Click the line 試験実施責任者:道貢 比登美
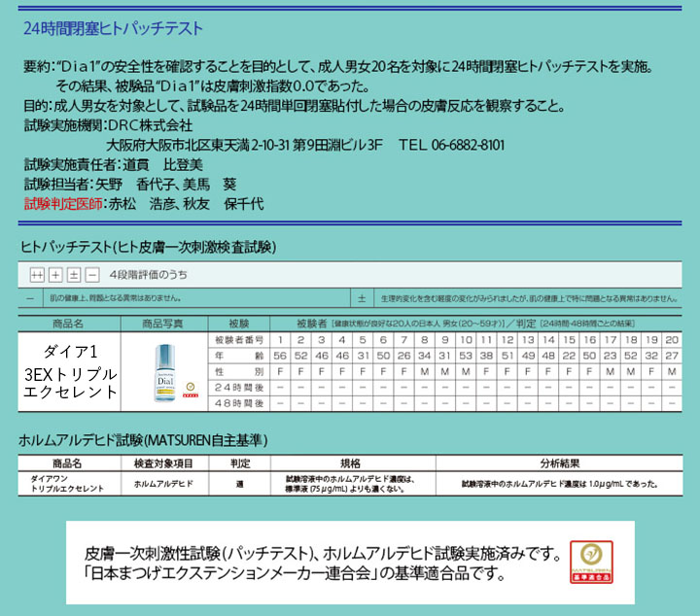 [x=114, y=164]
